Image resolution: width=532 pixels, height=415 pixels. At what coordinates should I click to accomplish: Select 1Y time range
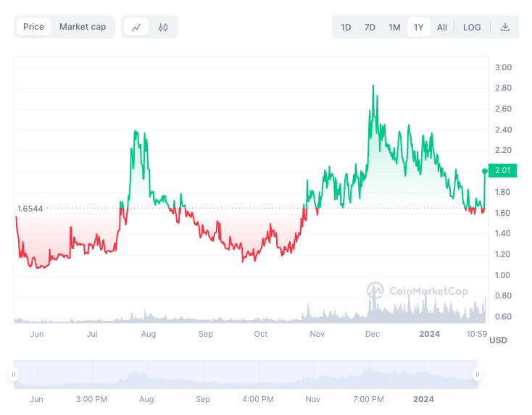[x=418, y=28]
